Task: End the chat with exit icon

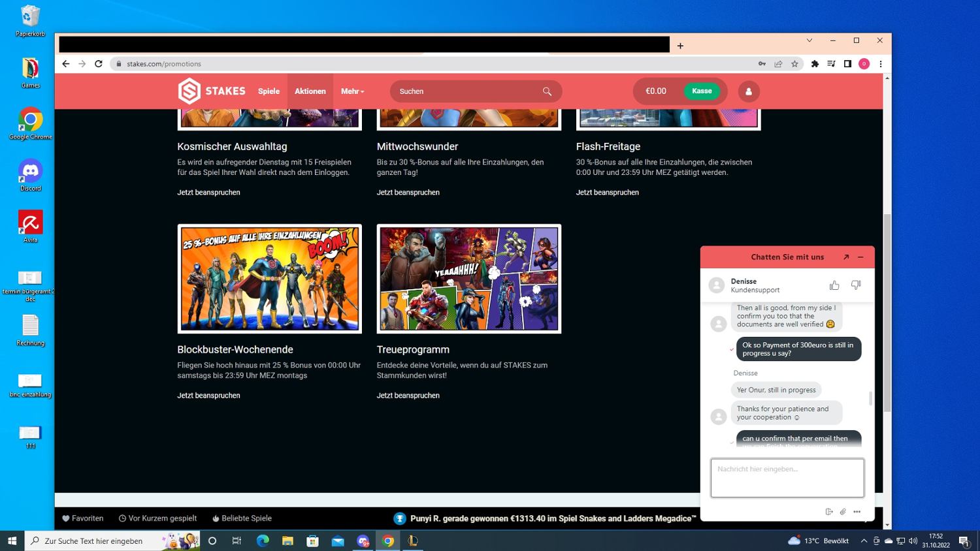Action: [829, 512]
